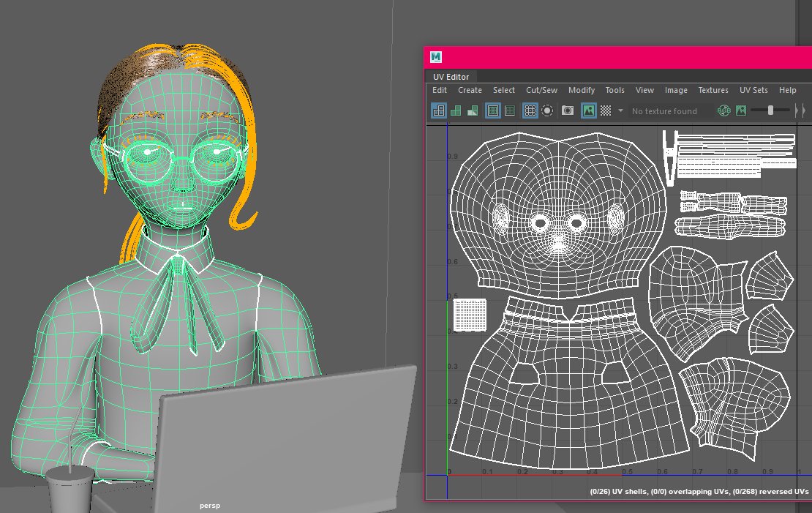This screenshot has height=513, width=812.
Task: Click the 'persp' camera label in viewport
Action: tap(210, 505)
